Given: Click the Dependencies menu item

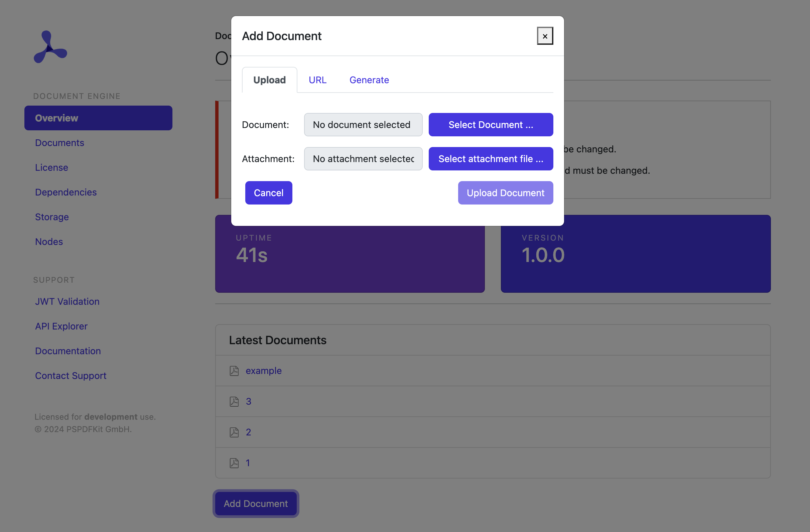Looking at the screenshot, I should (x=66, y=191).
